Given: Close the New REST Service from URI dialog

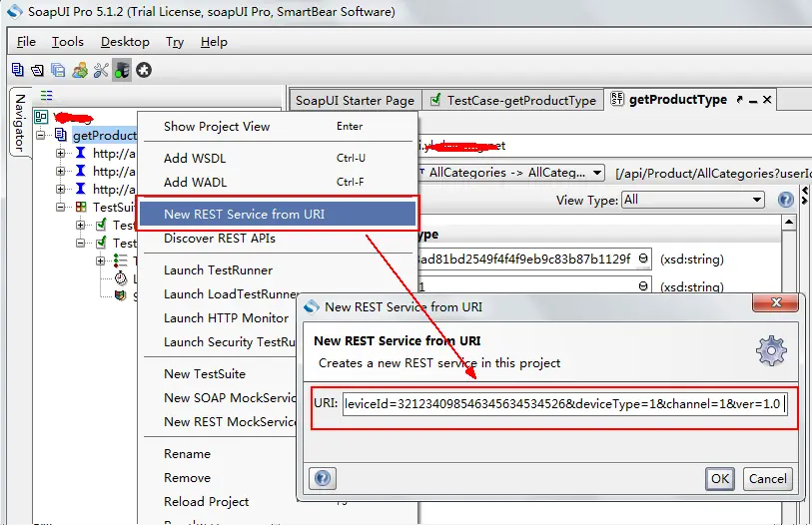Looking at the screenshot, I should pyautogui.click(x=775, y=302).
